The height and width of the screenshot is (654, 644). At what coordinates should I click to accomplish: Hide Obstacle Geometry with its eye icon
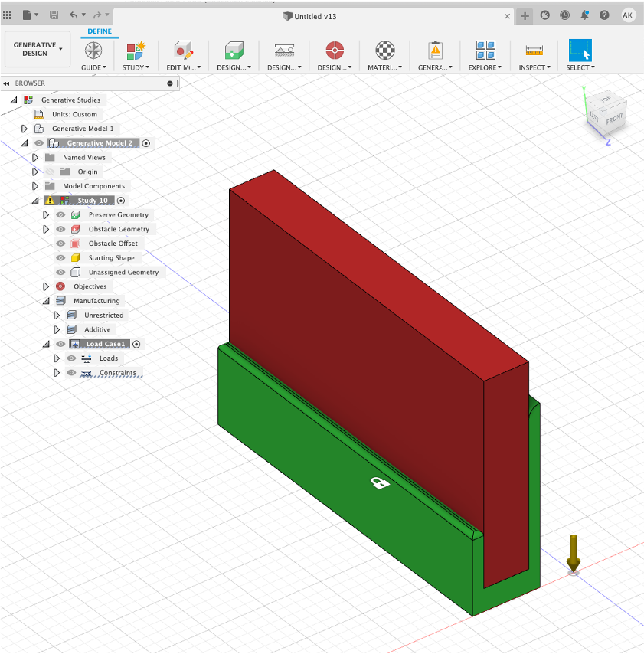[61, 229]
